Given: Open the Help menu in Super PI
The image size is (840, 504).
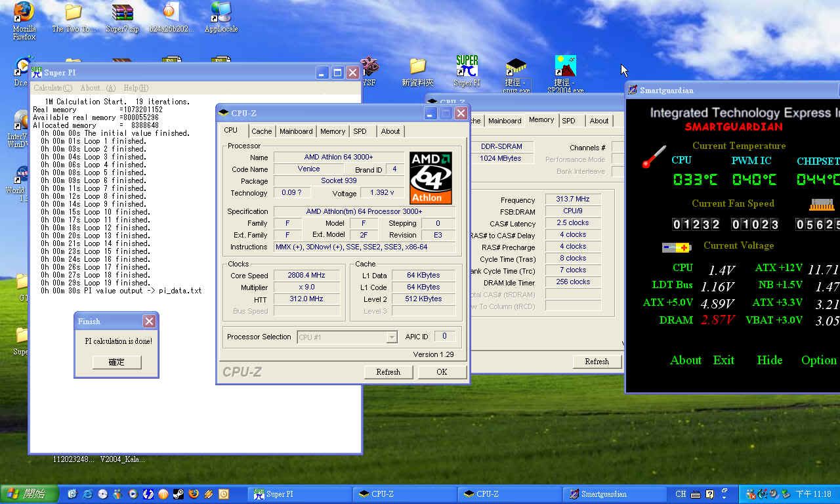Looking at the screenshot, I should (136, 88).
